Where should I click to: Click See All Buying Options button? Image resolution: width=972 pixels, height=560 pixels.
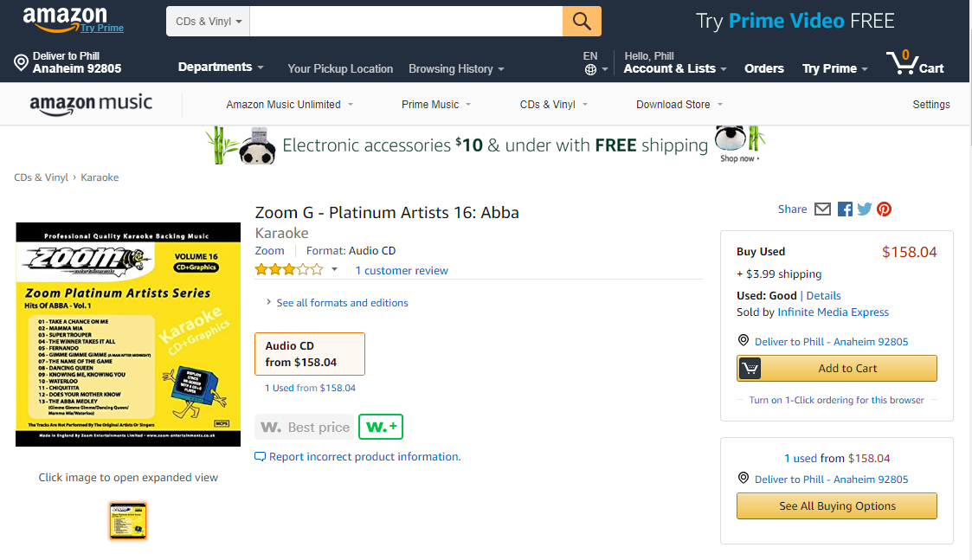[x=836, y=506]
